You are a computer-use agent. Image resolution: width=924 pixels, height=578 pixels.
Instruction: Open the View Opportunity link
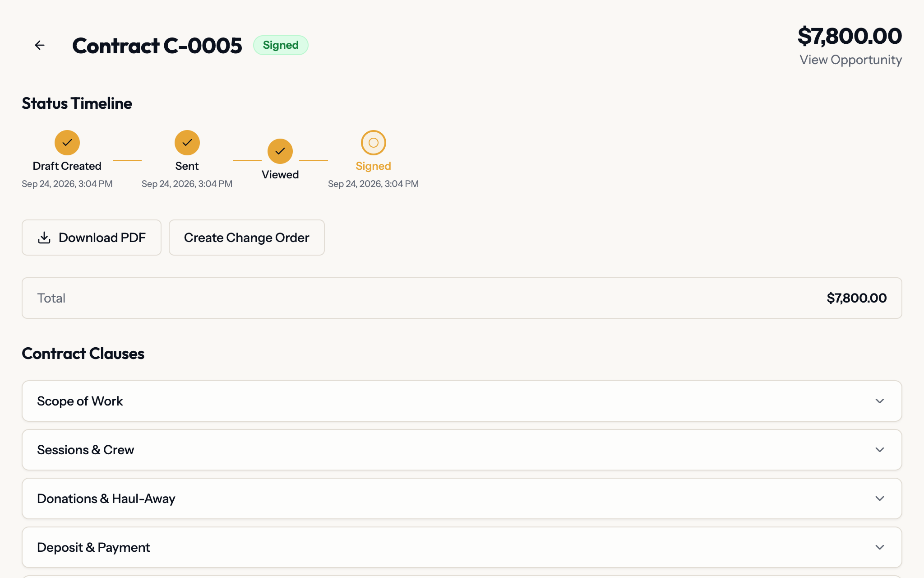click(x=850, y=60)
